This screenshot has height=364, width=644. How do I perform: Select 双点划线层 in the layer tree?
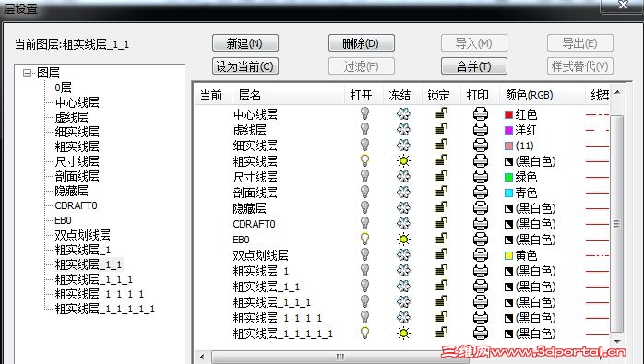point(82,235)
